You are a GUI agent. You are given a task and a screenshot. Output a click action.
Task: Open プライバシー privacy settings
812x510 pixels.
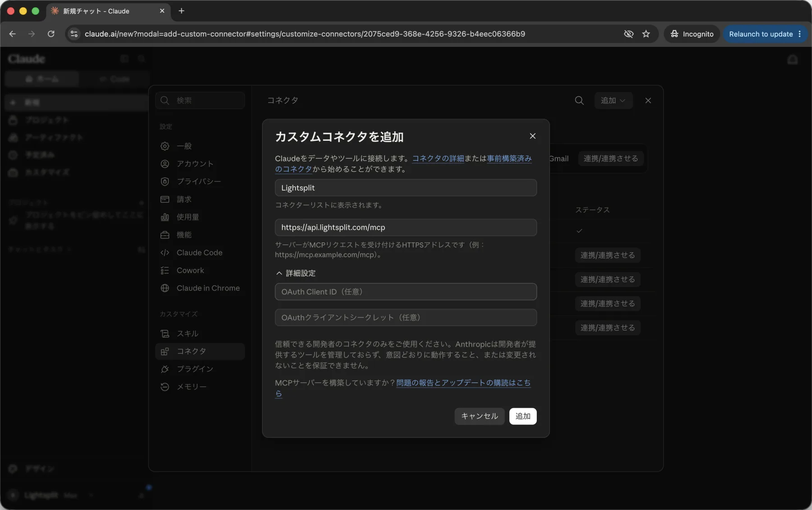click(200, 181)
